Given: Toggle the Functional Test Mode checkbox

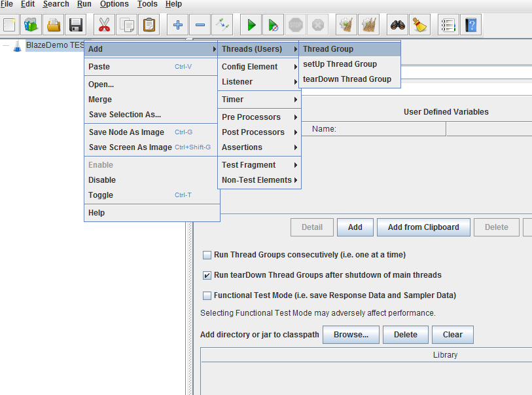Looking at the screenshot, I should 207,295.
